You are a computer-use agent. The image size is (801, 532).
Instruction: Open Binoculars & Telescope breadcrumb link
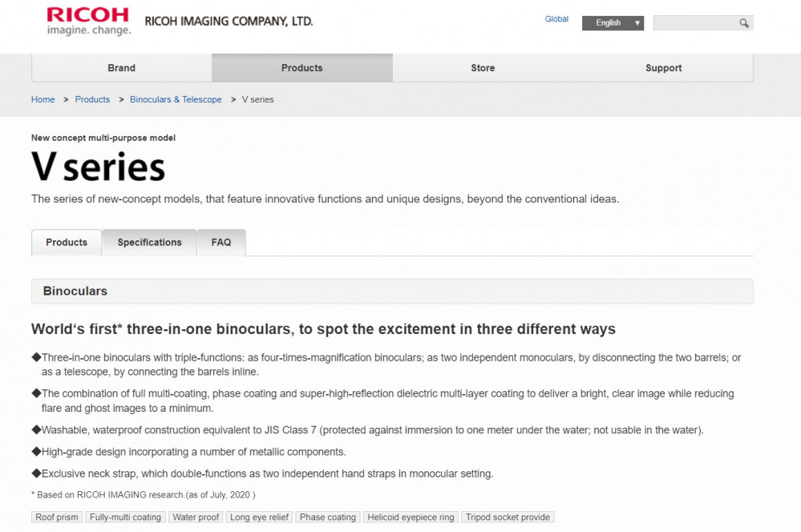pos(176,99)
